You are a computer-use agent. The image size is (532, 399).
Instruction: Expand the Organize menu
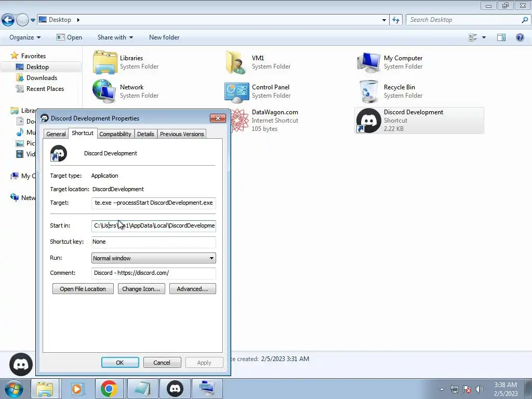click(x=25, y=37)
